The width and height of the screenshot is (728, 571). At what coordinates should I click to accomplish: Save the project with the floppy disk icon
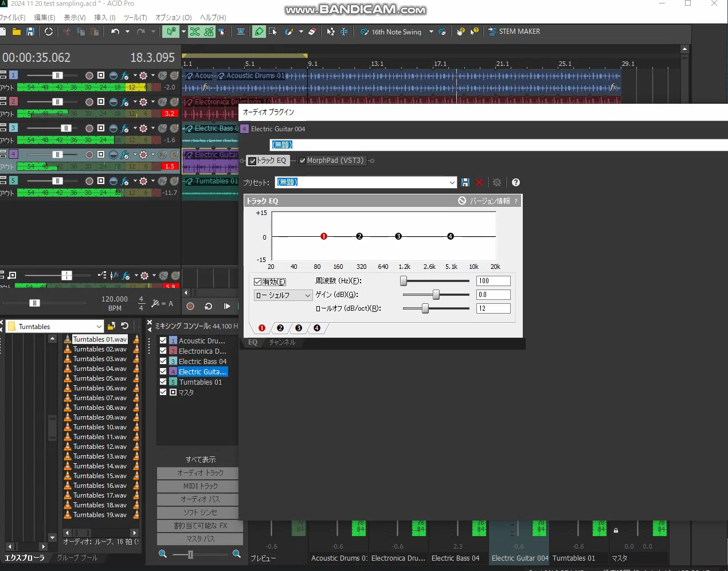click(x=30, y=32)
